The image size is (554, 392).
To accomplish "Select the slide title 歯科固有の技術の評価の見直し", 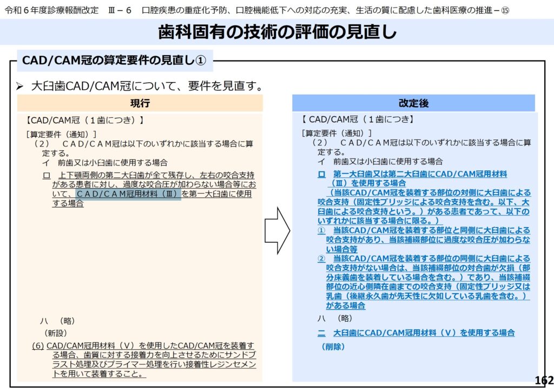I will (x=277, y=32).
